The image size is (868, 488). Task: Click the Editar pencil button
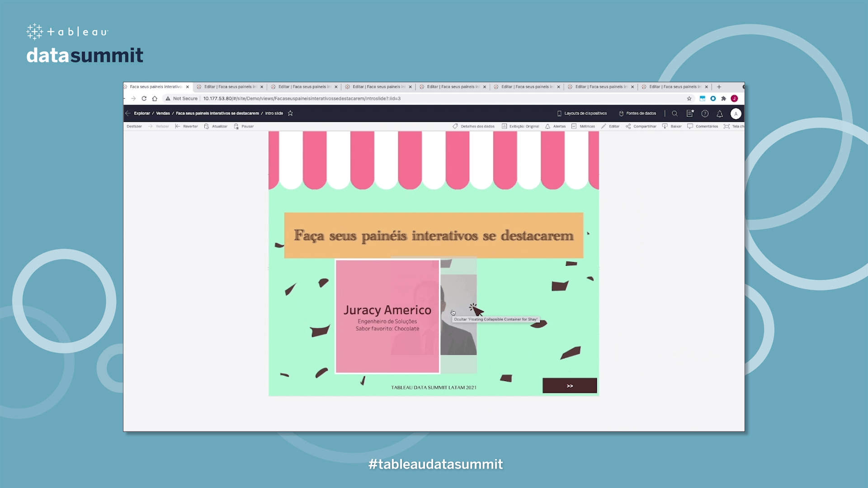pos(610,127)
